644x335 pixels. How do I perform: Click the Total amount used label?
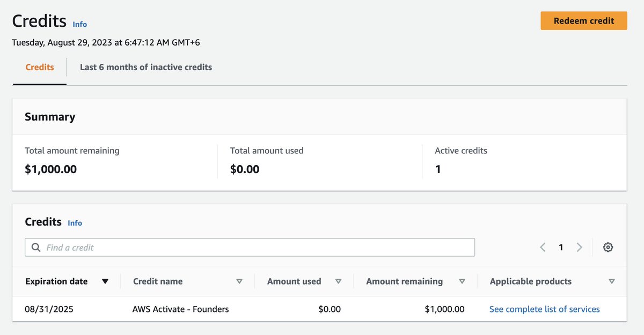(x=267, y=151)
